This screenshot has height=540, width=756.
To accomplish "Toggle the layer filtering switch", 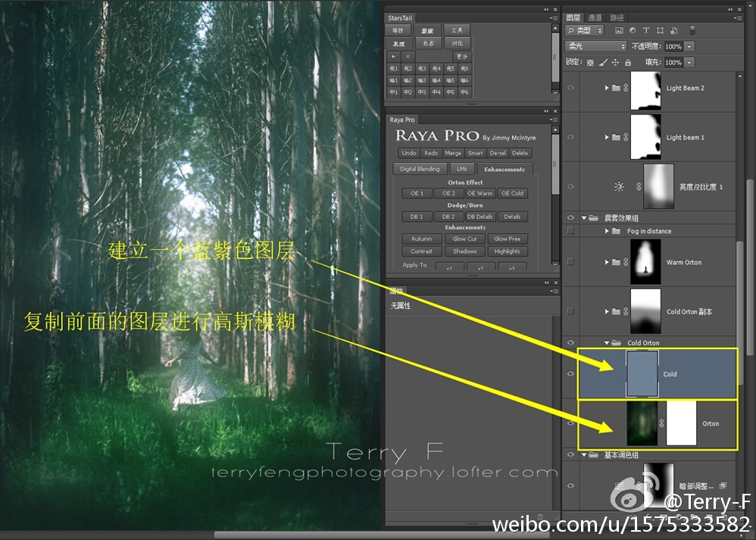I will (x=692, y=30).
